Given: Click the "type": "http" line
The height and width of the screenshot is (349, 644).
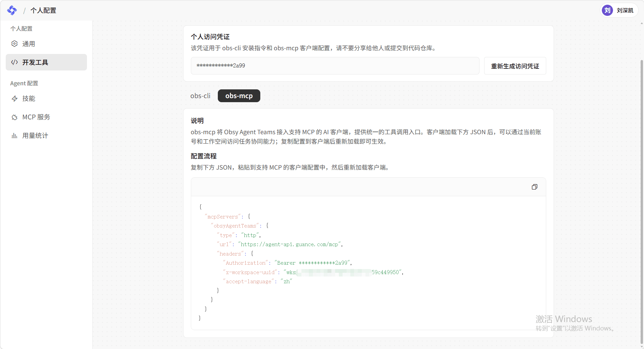Looking at the screenshot, I should (x=239, y=235).
